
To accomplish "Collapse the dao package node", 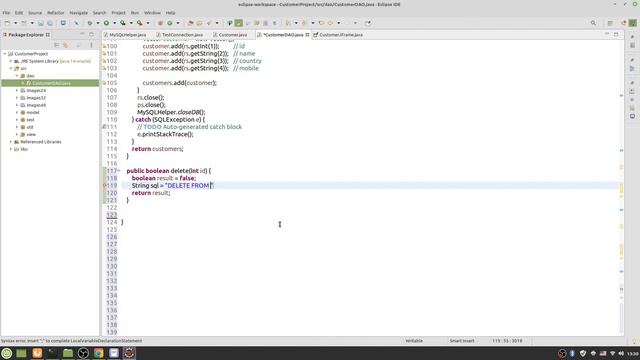I will pyautogui.click(x=17, y=76).
